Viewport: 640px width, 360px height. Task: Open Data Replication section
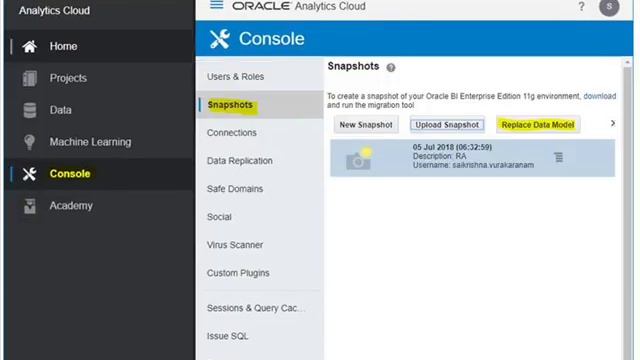pyautogui.click(x=240, y=161)
